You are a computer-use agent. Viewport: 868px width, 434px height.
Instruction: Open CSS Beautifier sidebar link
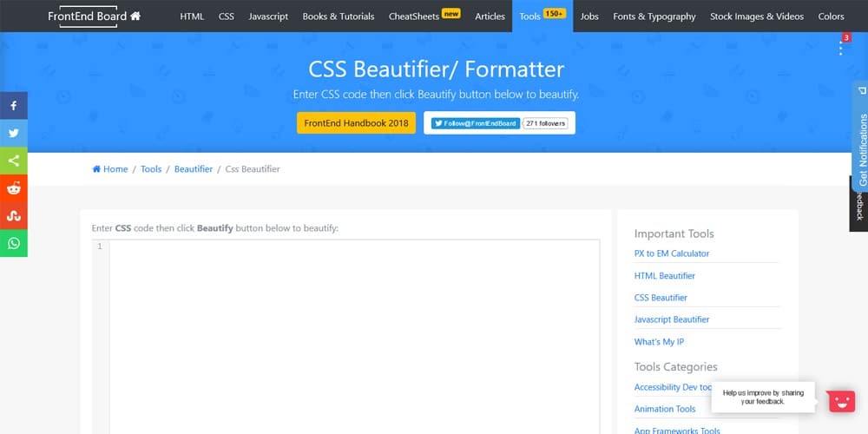pos(661,298)
